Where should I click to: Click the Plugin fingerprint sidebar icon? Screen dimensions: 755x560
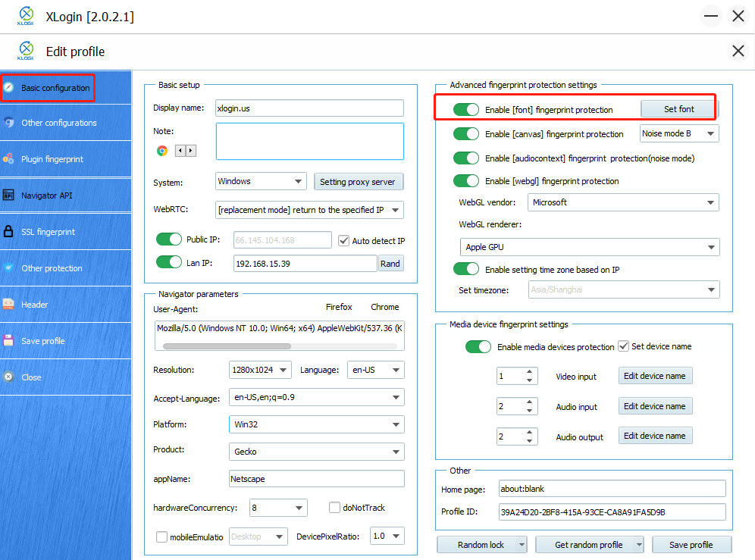[8, 158]
